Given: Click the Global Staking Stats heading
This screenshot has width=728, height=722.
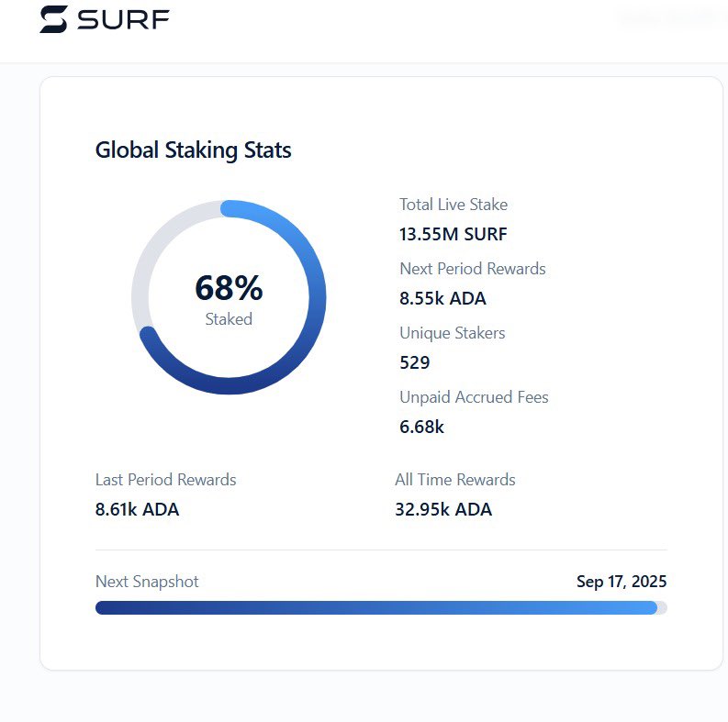Looking at the screenshot, I should 193,150.
